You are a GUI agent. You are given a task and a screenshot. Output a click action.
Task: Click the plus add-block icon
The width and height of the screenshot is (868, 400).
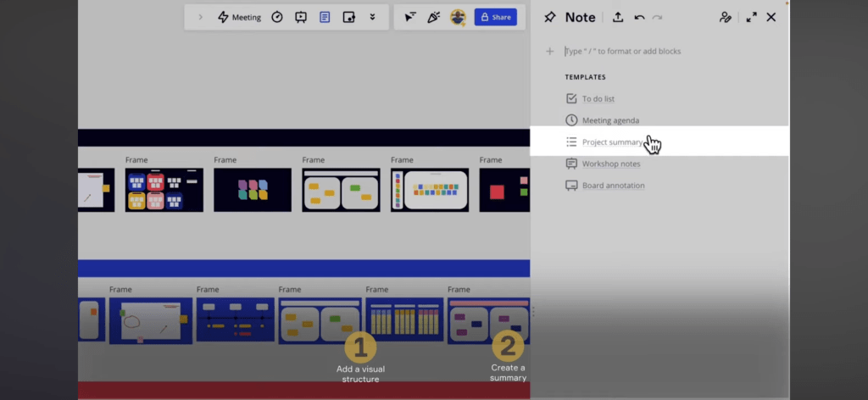tap(549, 52)
